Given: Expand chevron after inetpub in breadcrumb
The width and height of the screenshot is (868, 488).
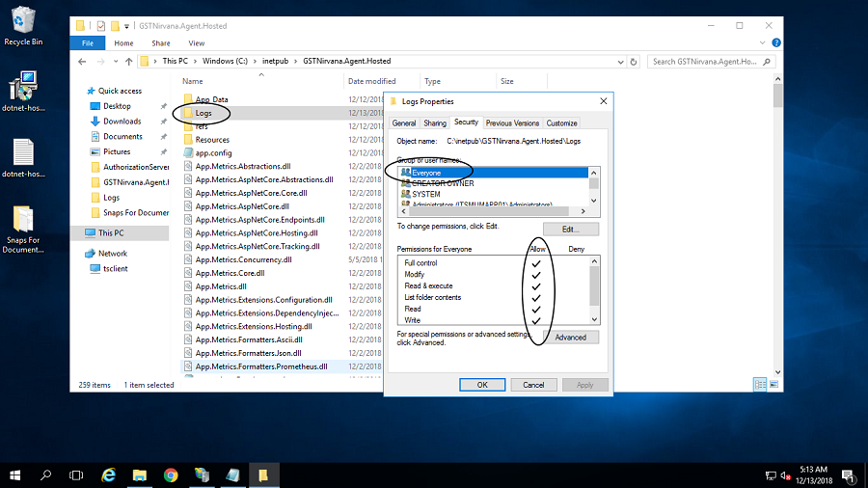Looking at the screenshot, I should click(296, 61).
